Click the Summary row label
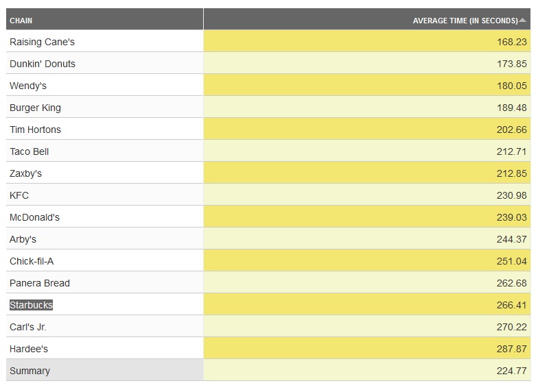The image size is (540, 392). pyautogui.click(x=30, y=371)
